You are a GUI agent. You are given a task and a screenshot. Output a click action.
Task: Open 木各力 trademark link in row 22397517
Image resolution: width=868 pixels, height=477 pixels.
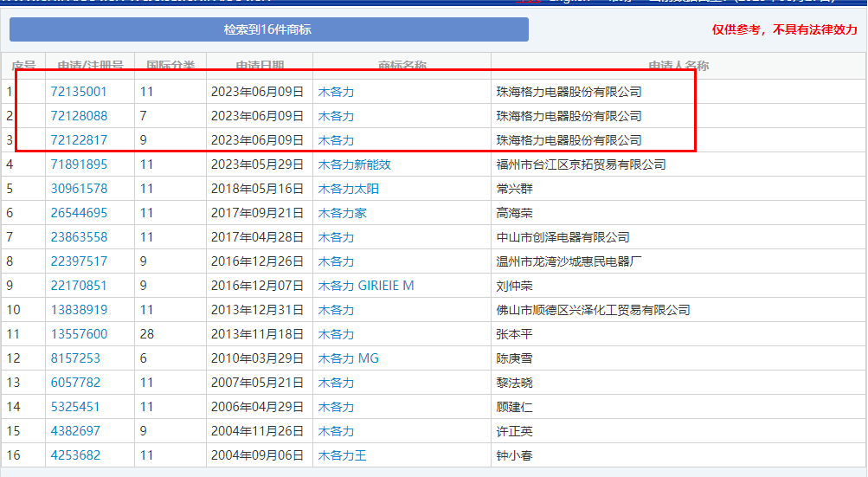pyautogui.click(x=336, y=261)
